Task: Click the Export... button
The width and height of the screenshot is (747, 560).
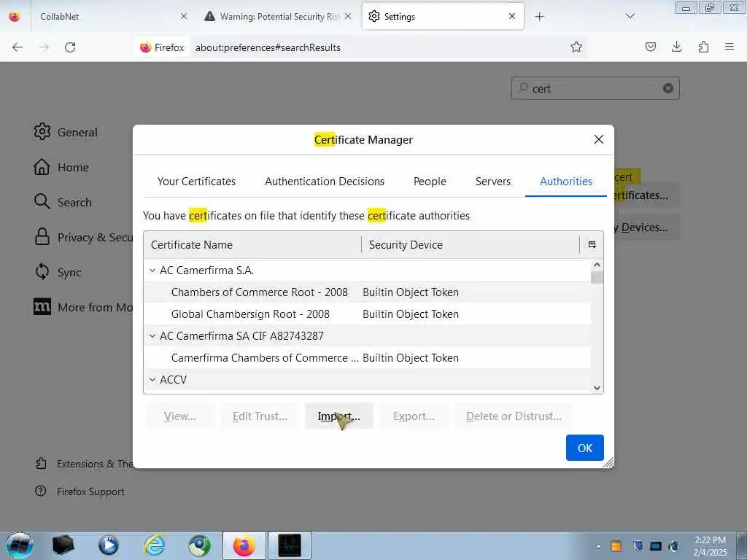Action: point(414,416)
